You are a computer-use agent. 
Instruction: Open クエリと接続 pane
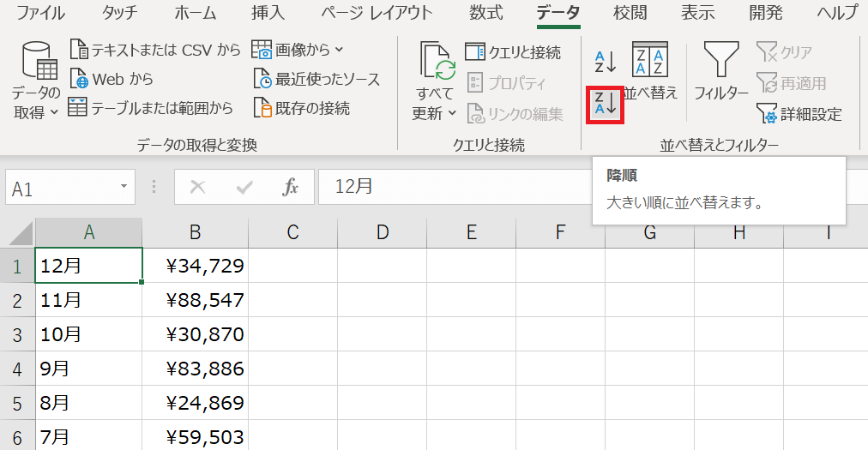point(513,52)
